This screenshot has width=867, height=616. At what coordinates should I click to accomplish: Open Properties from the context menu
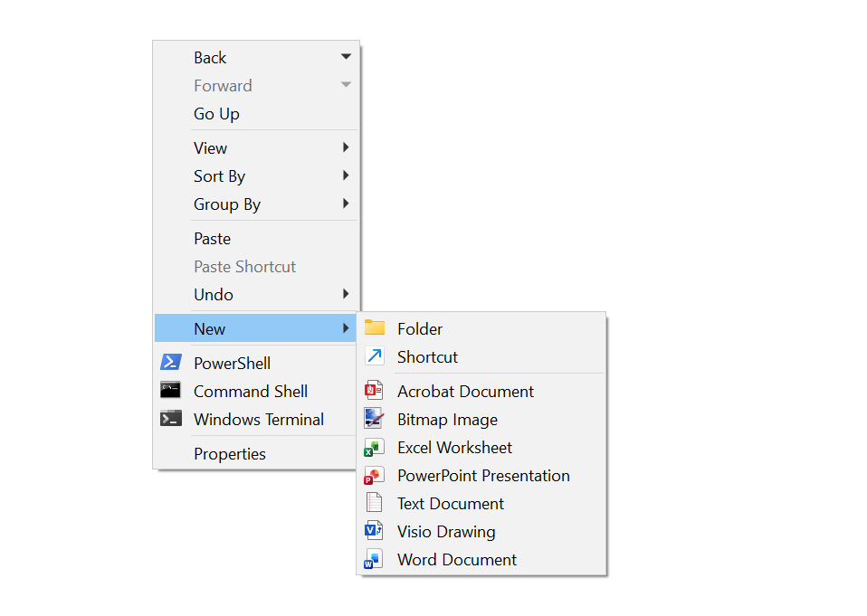pos(230,454)
